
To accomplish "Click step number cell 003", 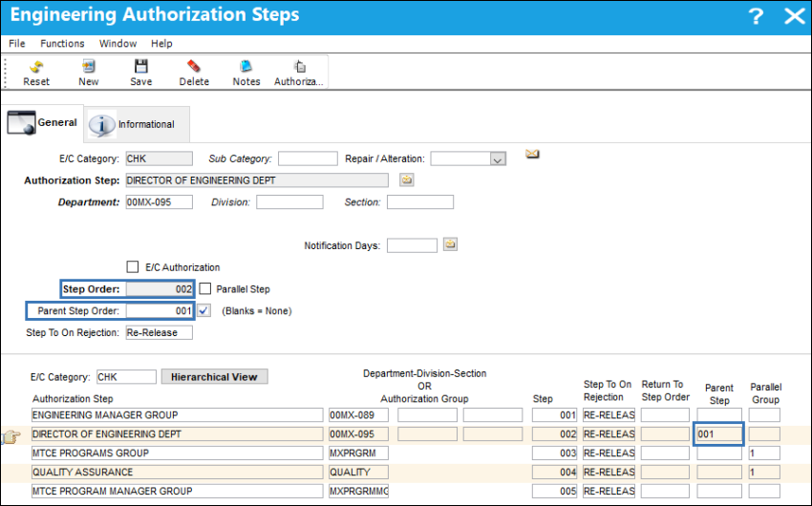I will click(554, 453).
